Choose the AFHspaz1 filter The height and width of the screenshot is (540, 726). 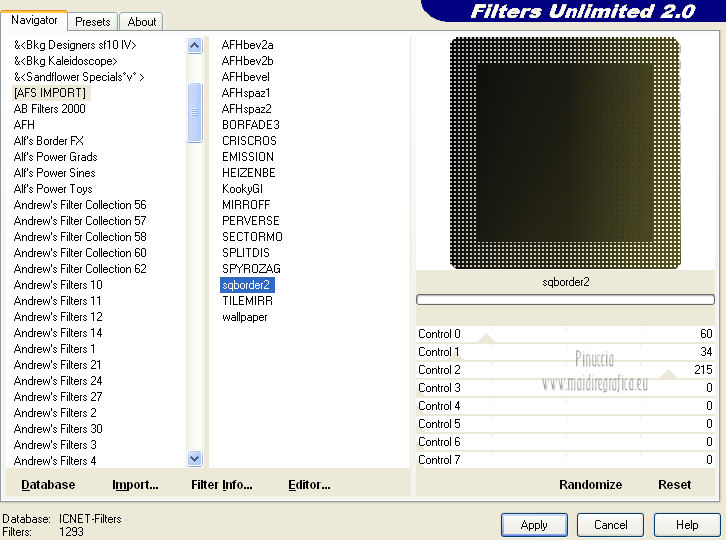pos(246,93)
